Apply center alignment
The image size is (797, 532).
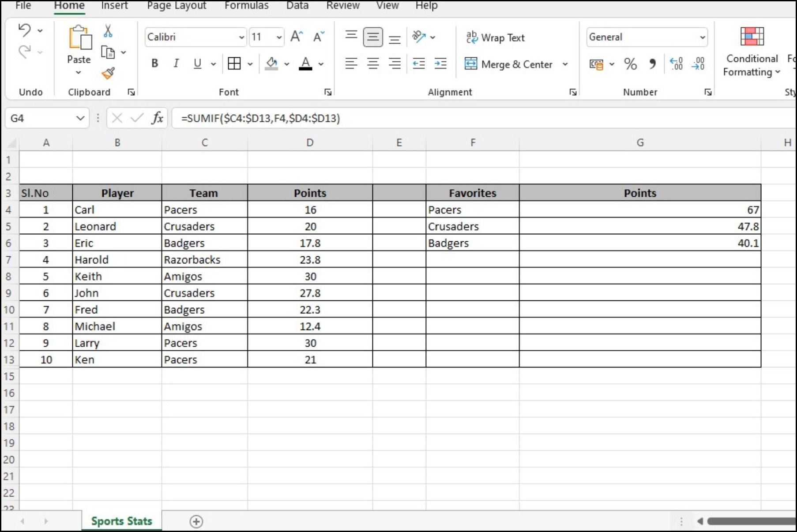point(373,64)
